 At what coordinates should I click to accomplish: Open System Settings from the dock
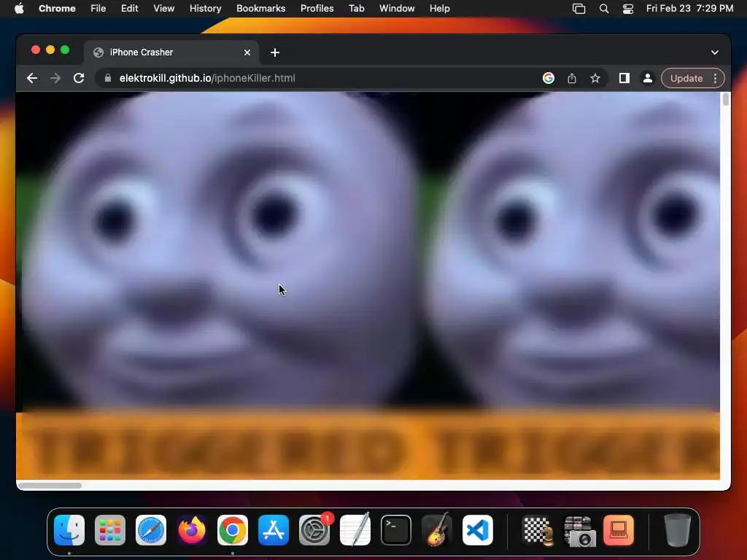click(x=314, y=530)
